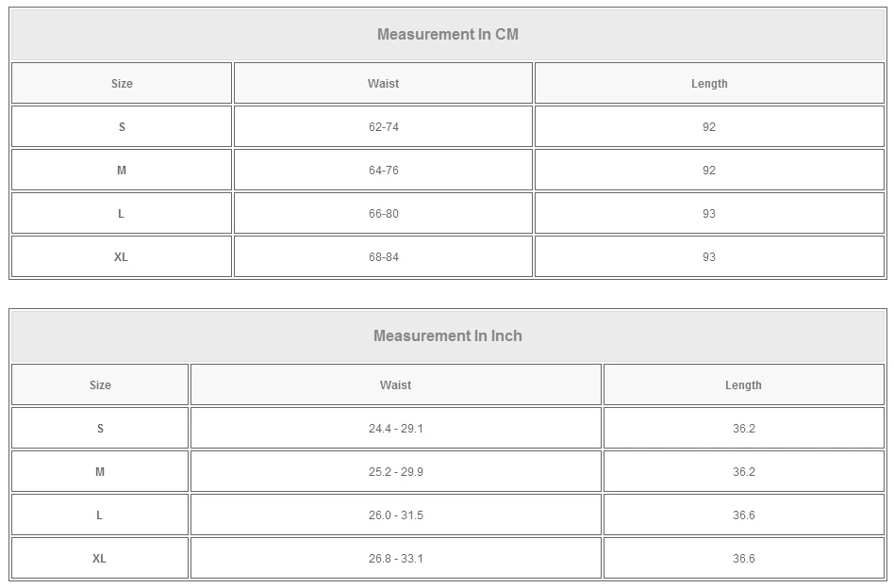The image size is (894, 588).
Task: Click the 25.2 - 29.9 waist value
Action: click(395, 472)
